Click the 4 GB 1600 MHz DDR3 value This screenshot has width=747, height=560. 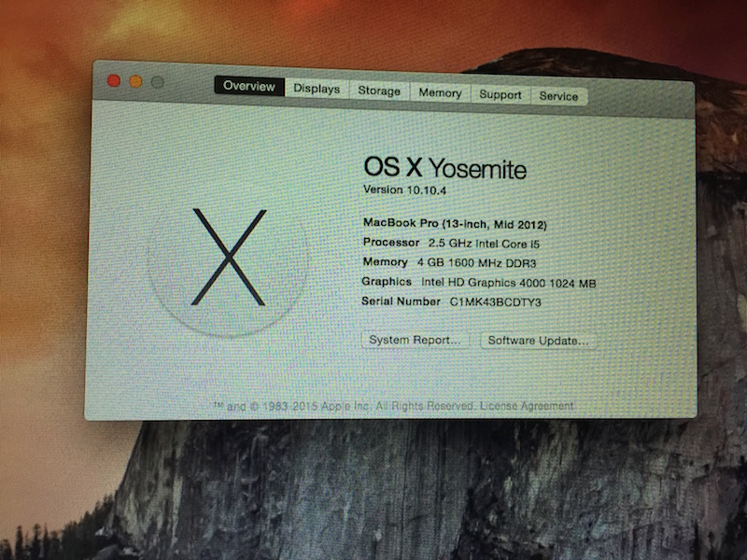coord(477,263)
